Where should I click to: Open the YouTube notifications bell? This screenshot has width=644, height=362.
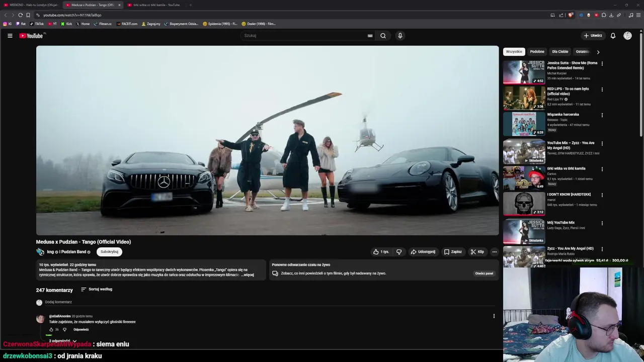coord(613,36)
